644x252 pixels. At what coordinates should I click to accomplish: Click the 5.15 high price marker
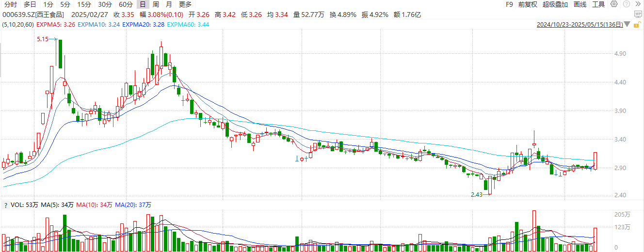coord(43,39)
